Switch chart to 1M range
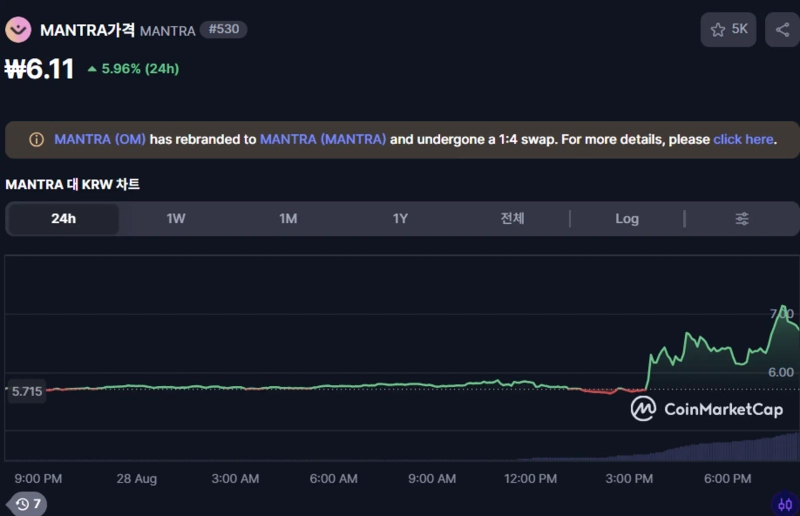This screenshot has width=800, height=516. tap(288, 219)
